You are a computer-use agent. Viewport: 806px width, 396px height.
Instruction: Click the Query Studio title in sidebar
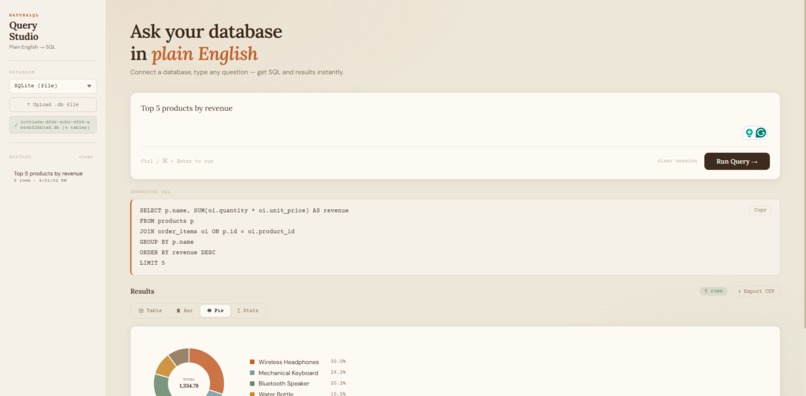[24, 31]
